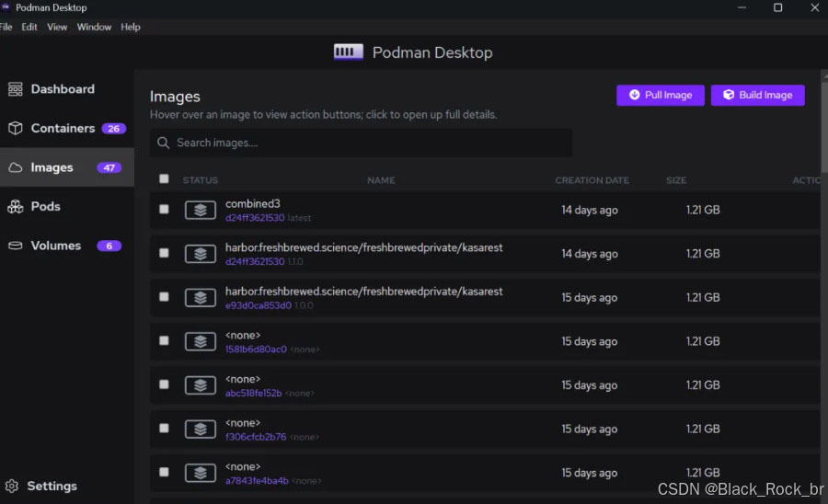This screenshot has width=828, height=504.
Task: Toggle the select-all images checkbox
Action: point(165,179)
